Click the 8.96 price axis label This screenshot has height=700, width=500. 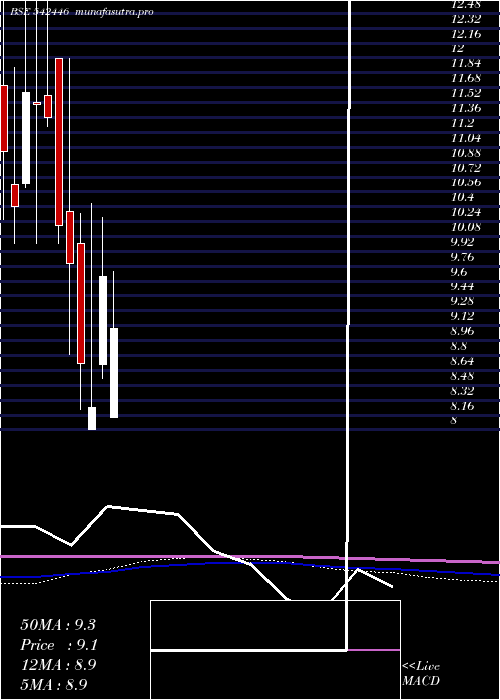pyautogui.click(x=463, y=331)
